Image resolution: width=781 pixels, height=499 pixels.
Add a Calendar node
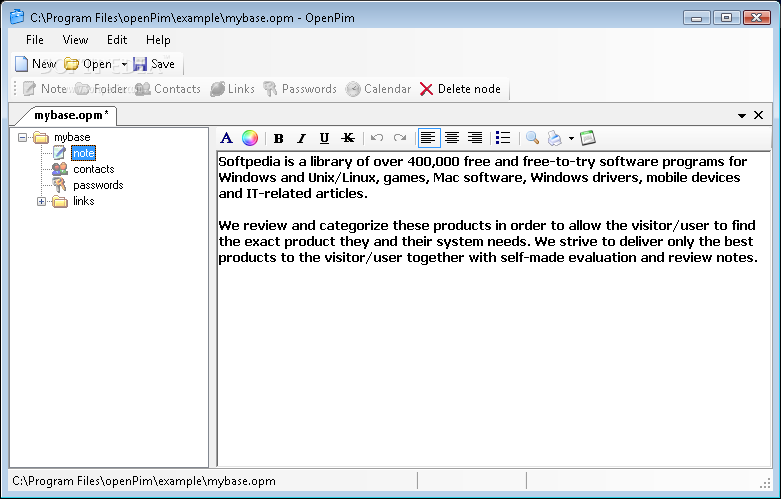tap(379, 89)
